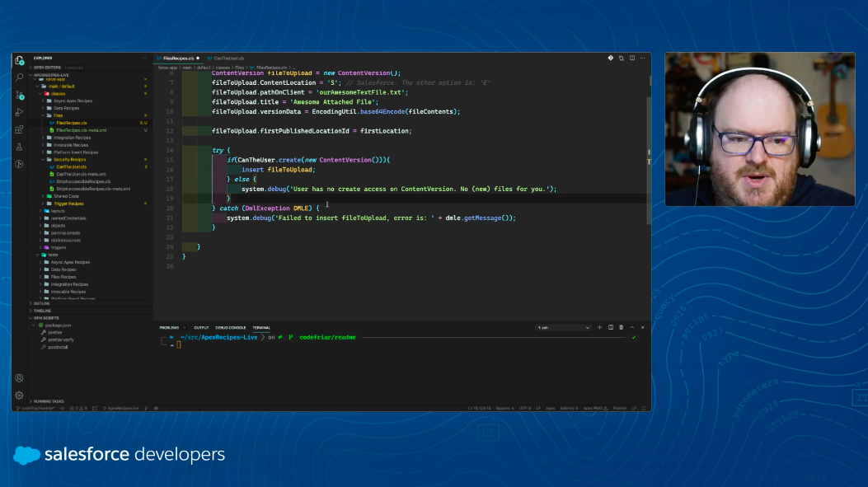Maximize the terminal panel with chevron up
This screenshot has height=487, width=868.
click(632, 328)
